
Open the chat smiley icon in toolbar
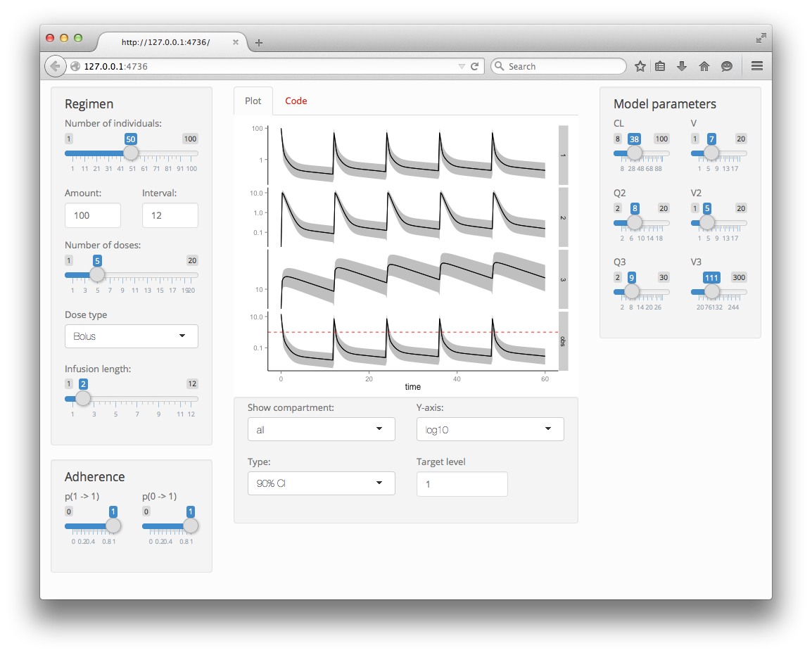[x=727, y=66]
